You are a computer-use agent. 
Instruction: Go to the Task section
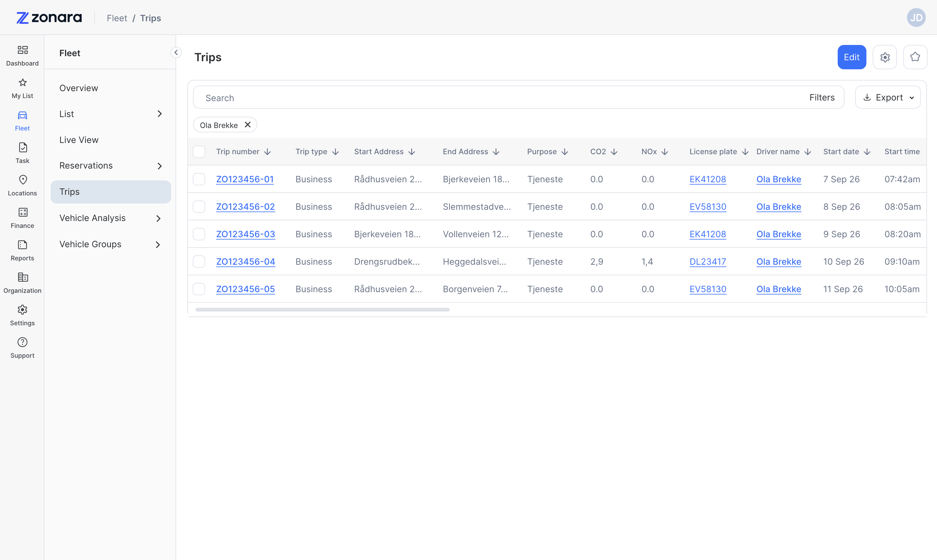pyautogui.click(x=22, y=153)
